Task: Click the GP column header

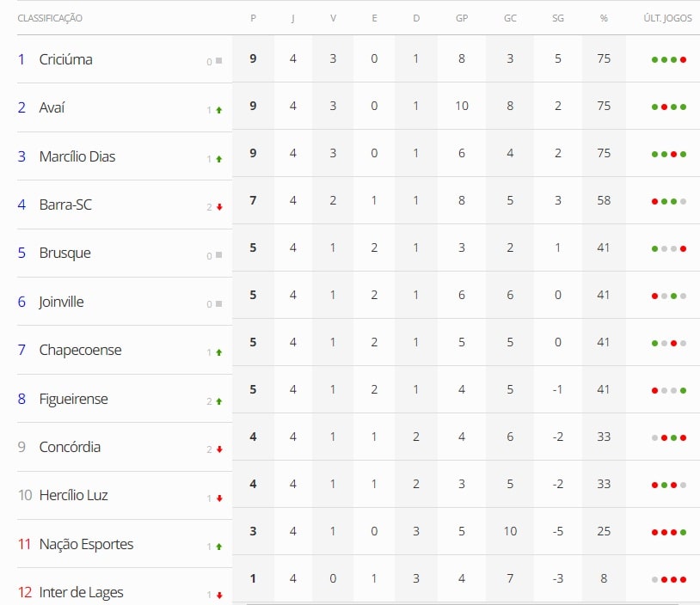Action: coord(463,18)
